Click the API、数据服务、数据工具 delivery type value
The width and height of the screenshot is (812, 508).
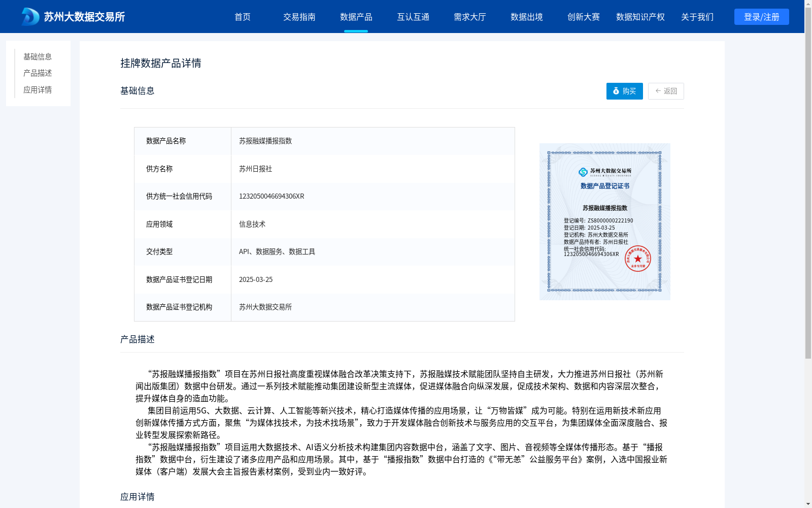[277, 251]
